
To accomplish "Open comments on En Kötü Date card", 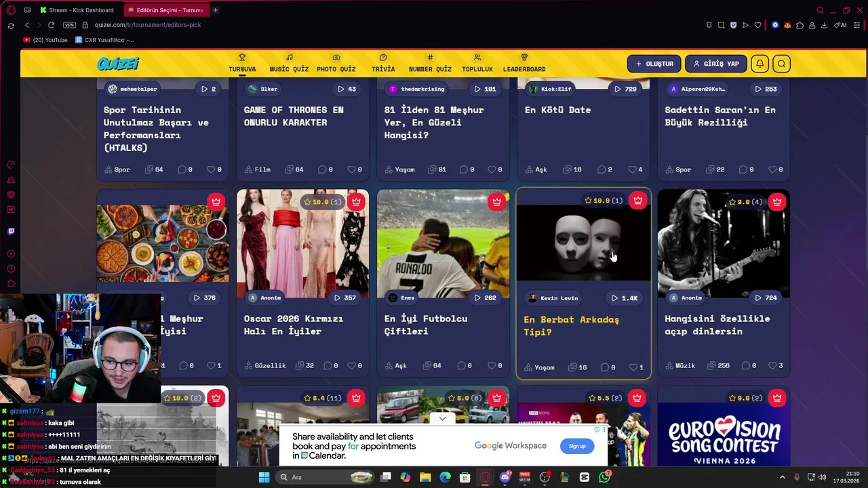I will pos(604,169).
